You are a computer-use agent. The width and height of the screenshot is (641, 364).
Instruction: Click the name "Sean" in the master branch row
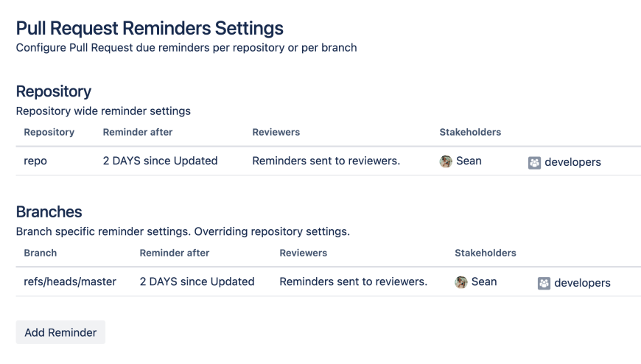click(x=484, y=281)
